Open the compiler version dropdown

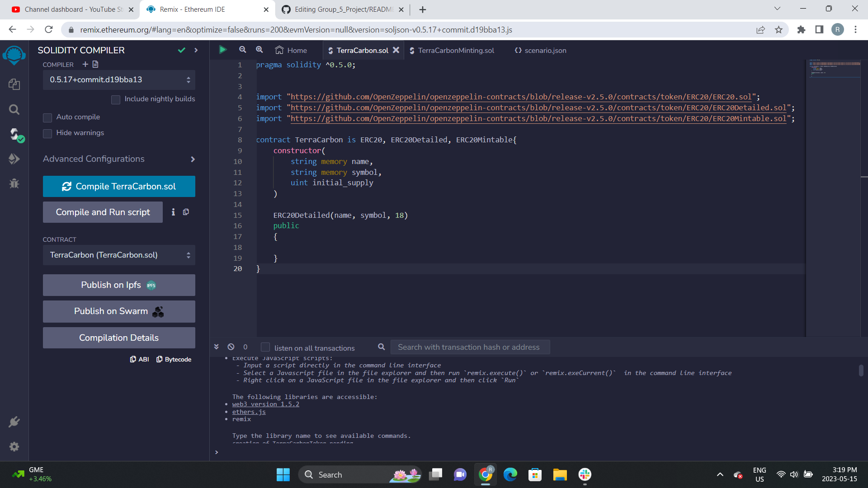pyautogui.click(x=119, y=80)
